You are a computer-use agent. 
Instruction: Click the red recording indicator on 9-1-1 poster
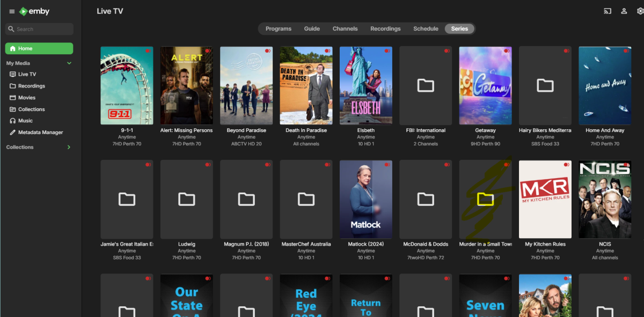(x=148, y=51)
